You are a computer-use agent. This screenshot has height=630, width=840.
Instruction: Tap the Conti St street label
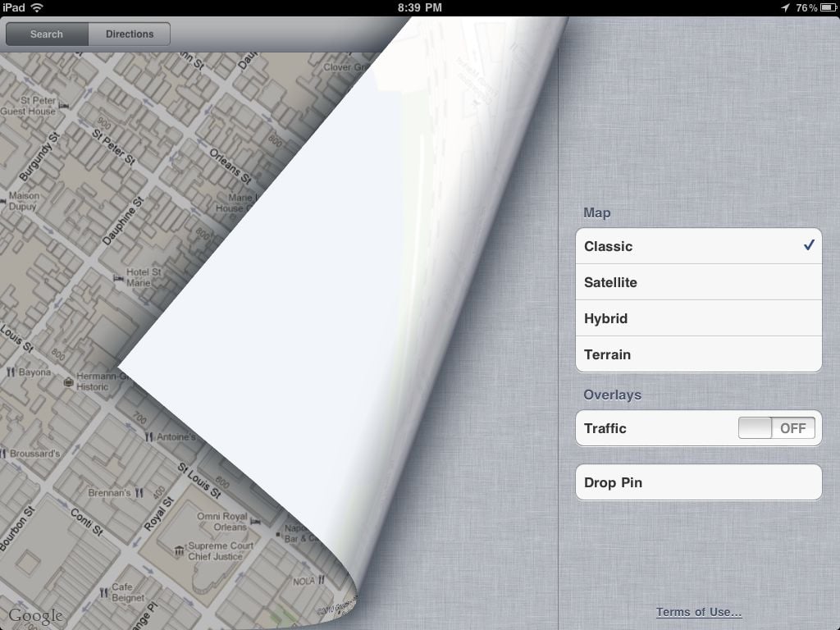[x=87, y=523]
